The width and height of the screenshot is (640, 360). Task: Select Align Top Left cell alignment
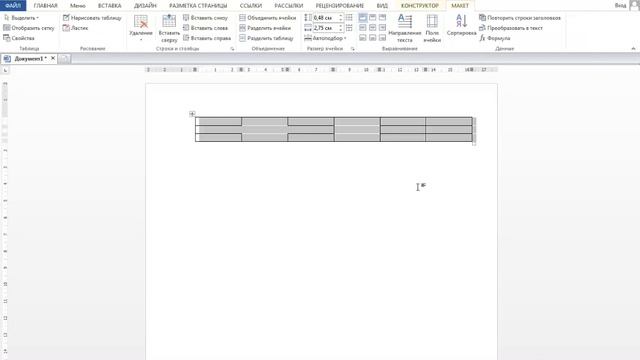(x=363, y=18)
